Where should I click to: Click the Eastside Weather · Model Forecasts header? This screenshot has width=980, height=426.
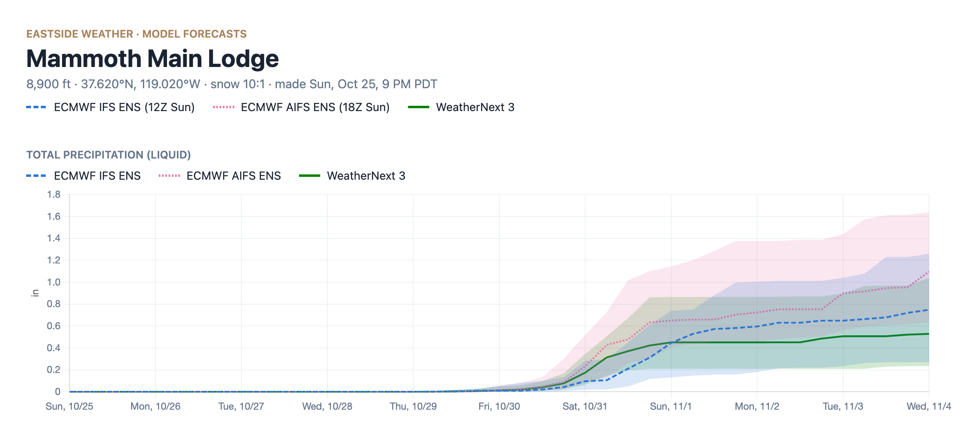[x=136, y=34]
